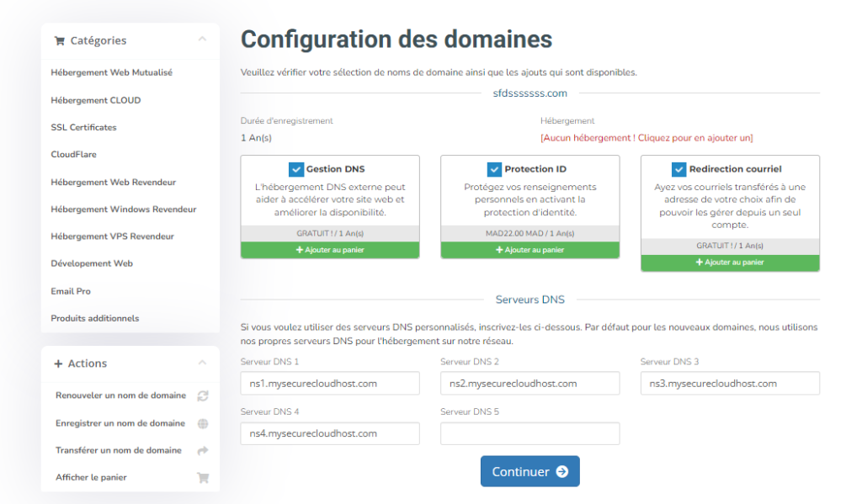Disable the Redirection courriel checkbox
The width and height of the screenshot is (862, 504).
(678, 169)
